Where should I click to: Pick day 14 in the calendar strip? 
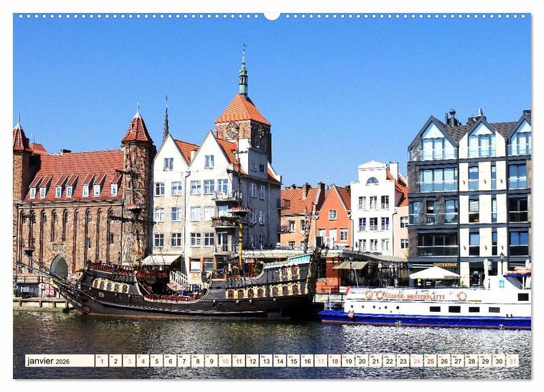click(x=279, y=361)
